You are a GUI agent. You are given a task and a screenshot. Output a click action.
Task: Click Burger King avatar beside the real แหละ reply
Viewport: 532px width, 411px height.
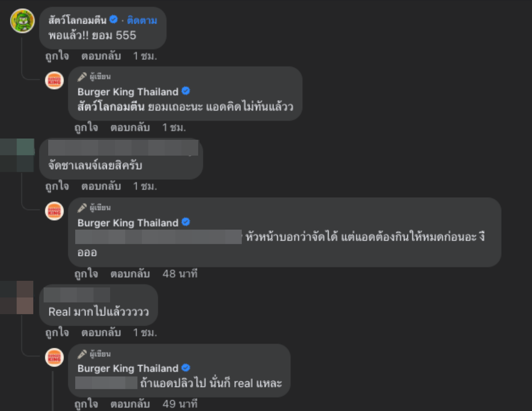[x=54, y=358]
